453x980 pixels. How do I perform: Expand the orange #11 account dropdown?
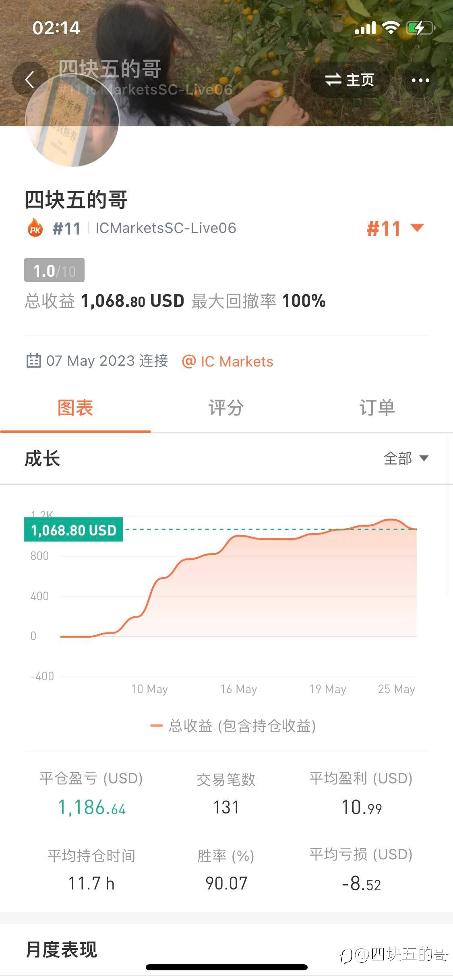pyautogui.click(x=395, y=229)
